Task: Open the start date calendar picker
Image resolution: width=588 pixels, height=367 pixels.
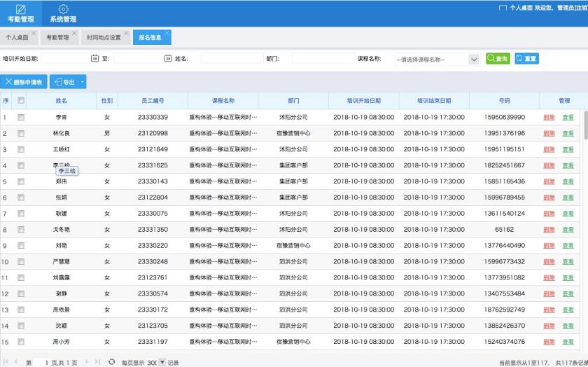Action: (x=95, y=58)
